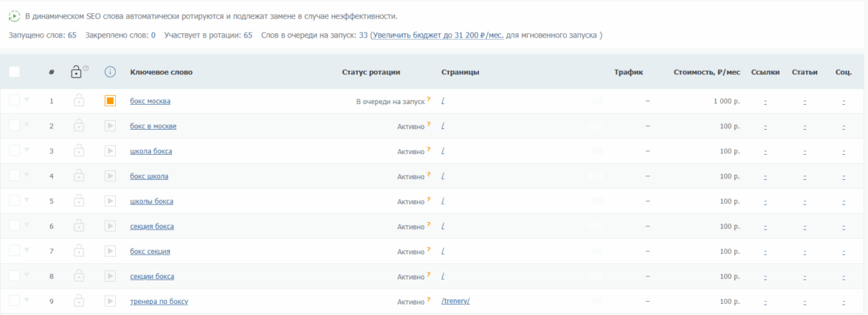Open the 'Увеличить бюджет до 31 200 ₽/мес.' link
The width and height of the screenshot is (868, 315).
point(438,35)
